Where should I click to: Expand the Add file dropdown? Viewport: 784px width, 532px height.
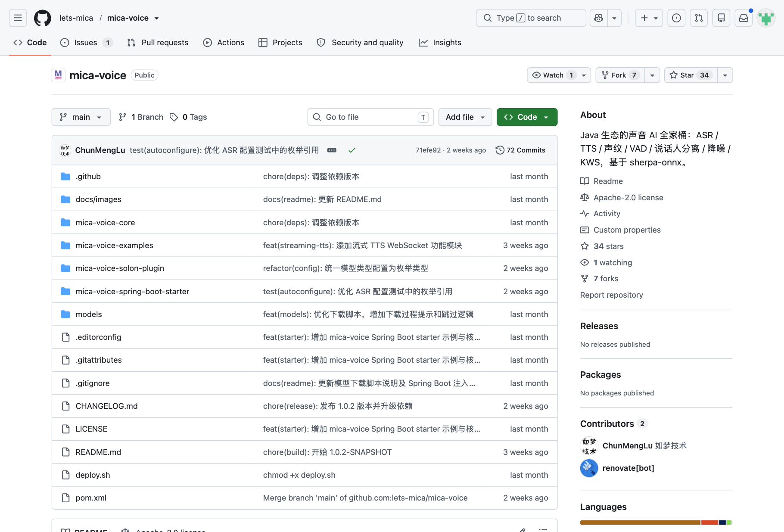point(465,117)
